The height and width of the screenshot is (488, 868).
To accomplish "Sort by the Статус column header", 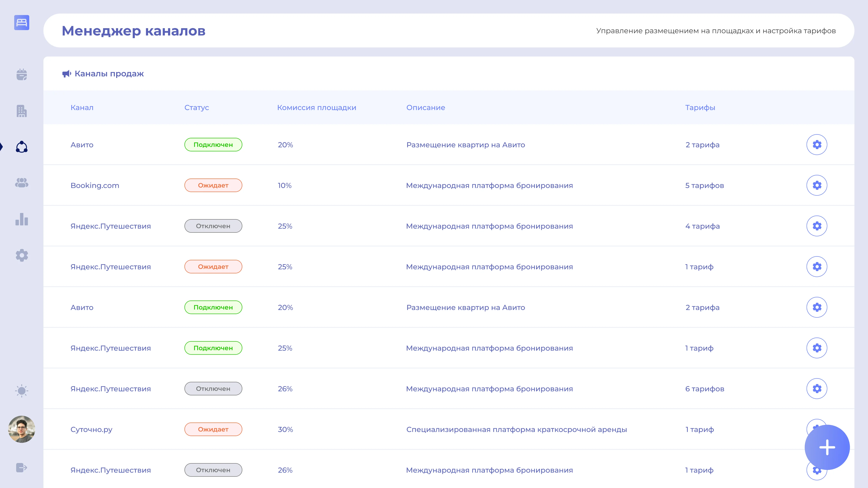I will [196, 107].
